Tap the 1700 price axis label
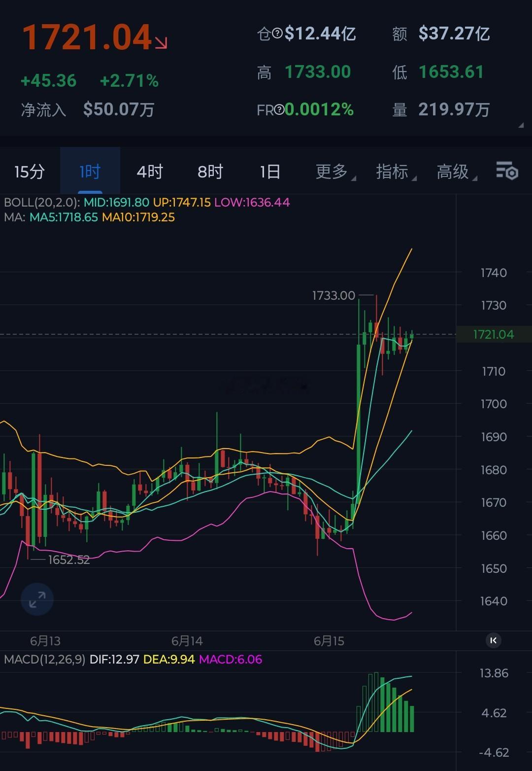 [x=494, y=404]
